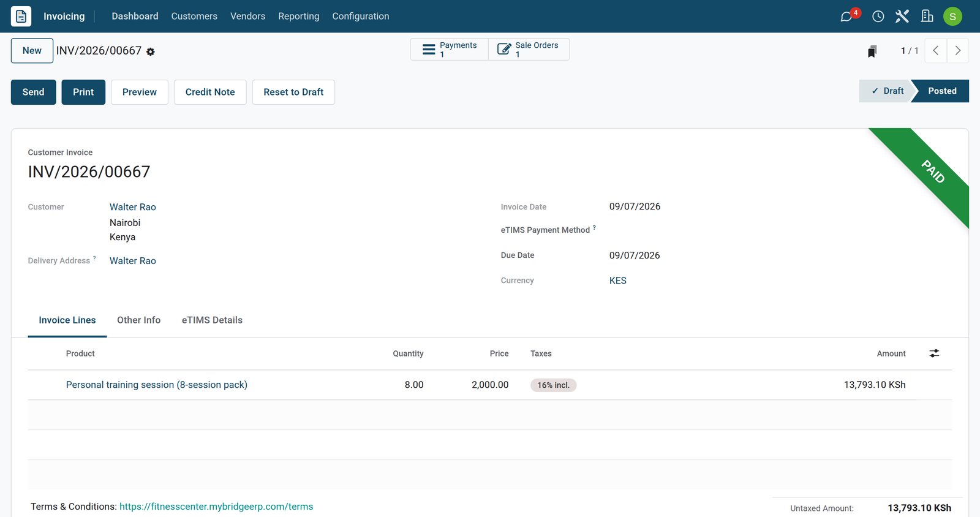Click the New button
The height and width of the screenshot is (517, 980).
(32, 51)
